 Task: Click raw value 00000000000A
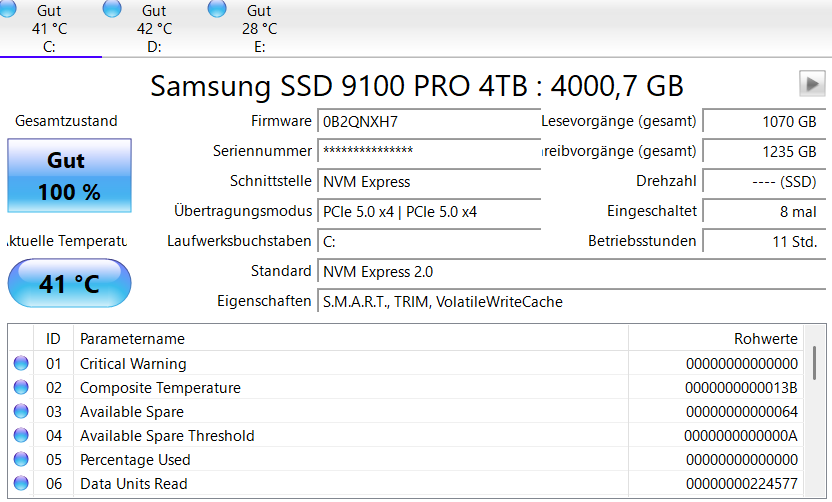coord(741,436)
